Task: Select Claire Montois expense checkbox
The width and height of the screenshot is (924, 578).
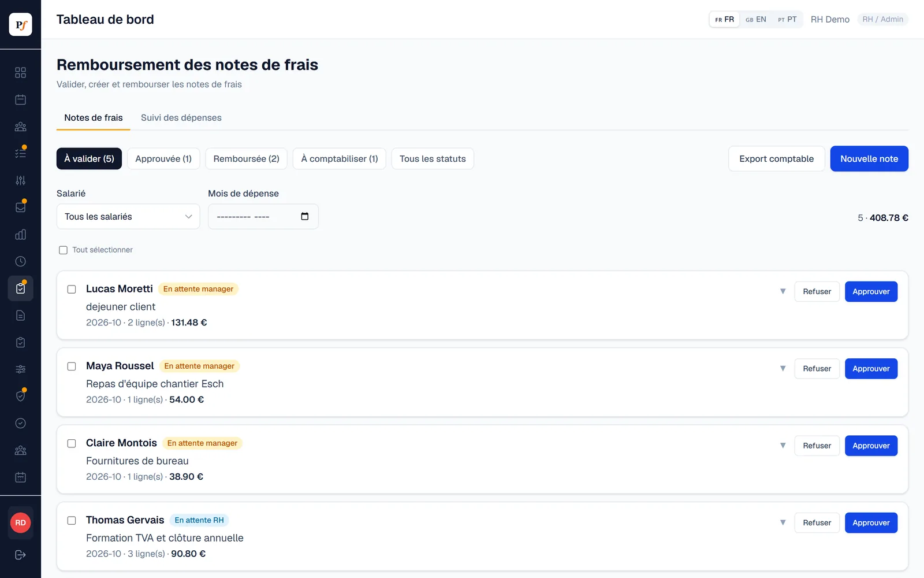Action: click(x=72, y=443)
